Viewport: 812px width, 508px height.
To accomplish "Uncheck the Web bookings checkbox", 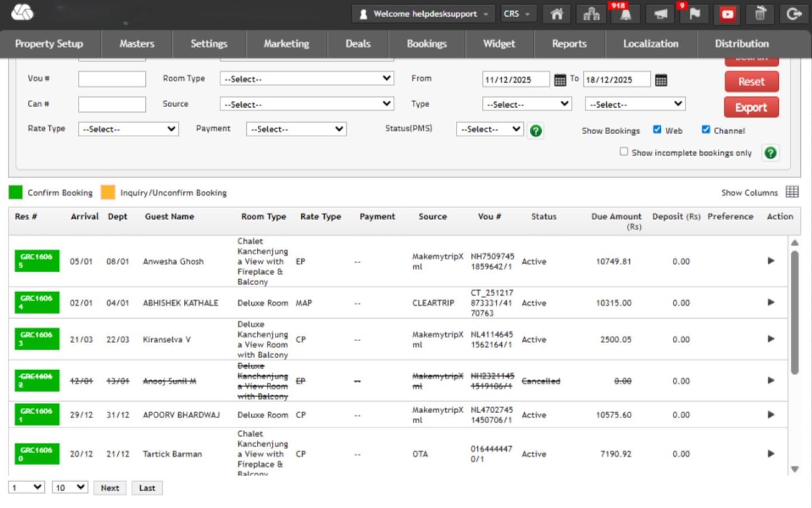I will (657, 130).
